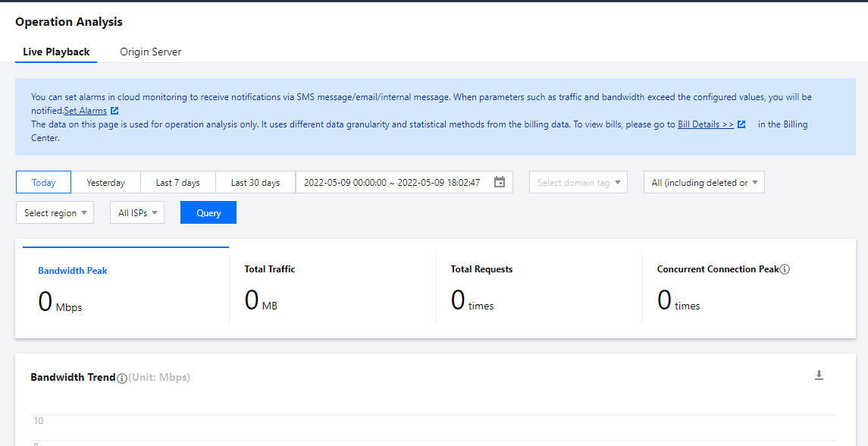
Task: Open the Live Playback tab
Action: click(56, 52)
